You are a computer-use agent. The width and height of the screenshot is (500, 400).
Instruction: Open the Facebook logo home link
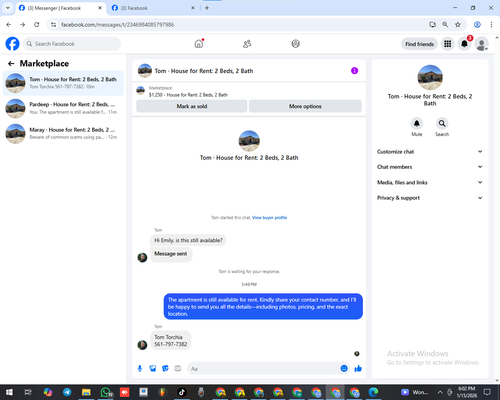point(12,44)
